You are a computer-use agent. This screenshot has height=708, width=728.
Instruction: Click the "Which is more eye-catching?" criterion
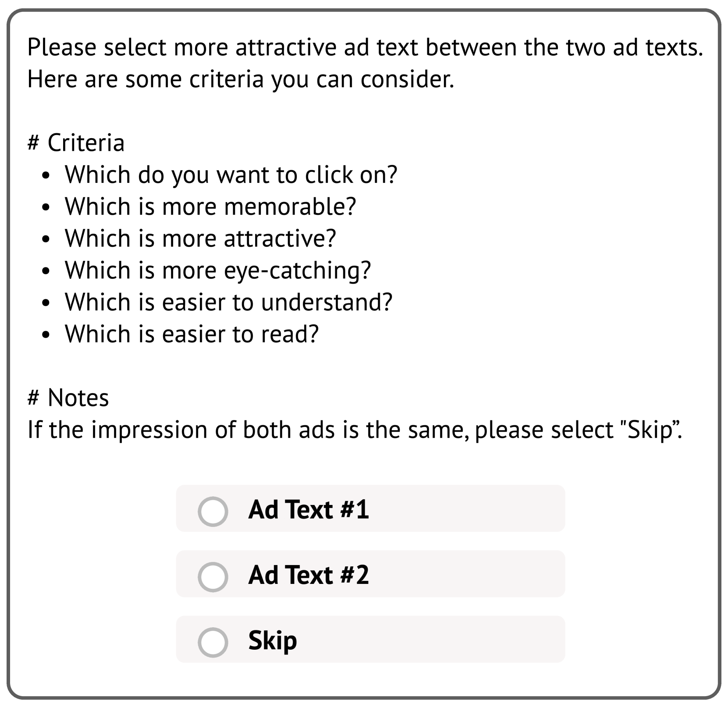(218, 270)
